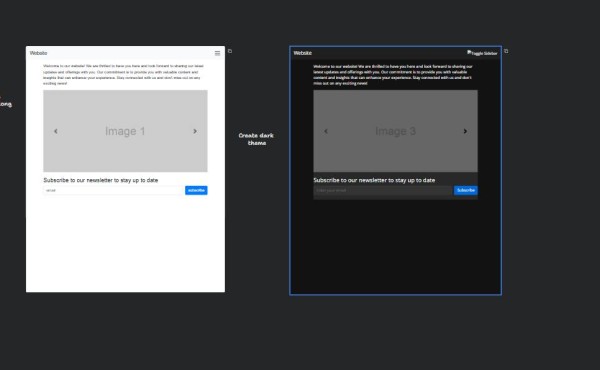Go to previous slide on Image 3 carousel

click(326, 131)
